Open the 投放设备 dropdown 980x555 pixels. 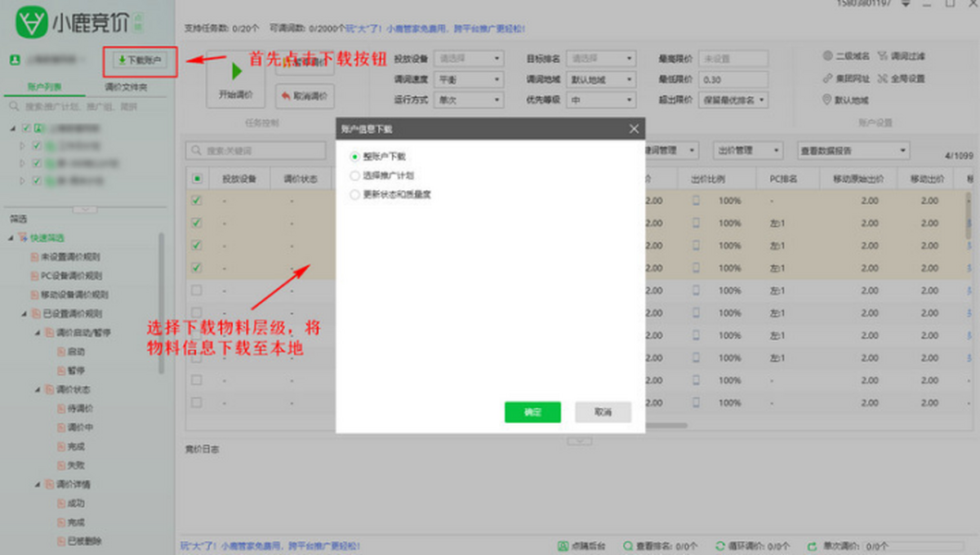tap(469, 58)
